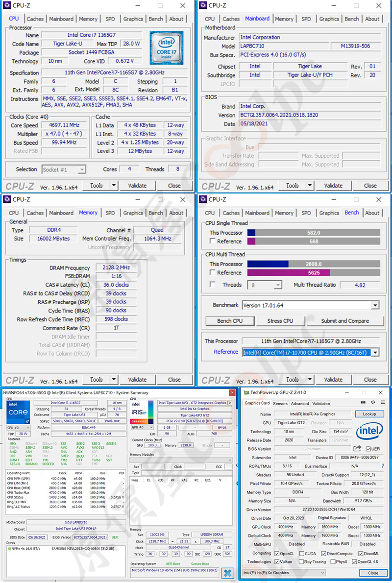392x583 pixels.
Task: Click the Name field in CPU-Z CPU tab
Action: (92, 35)
